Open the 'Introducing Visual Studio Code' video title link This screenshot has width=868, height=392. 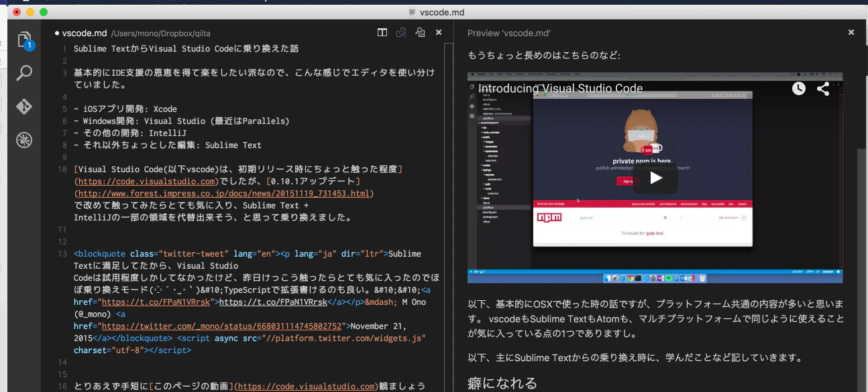(561, 88)
